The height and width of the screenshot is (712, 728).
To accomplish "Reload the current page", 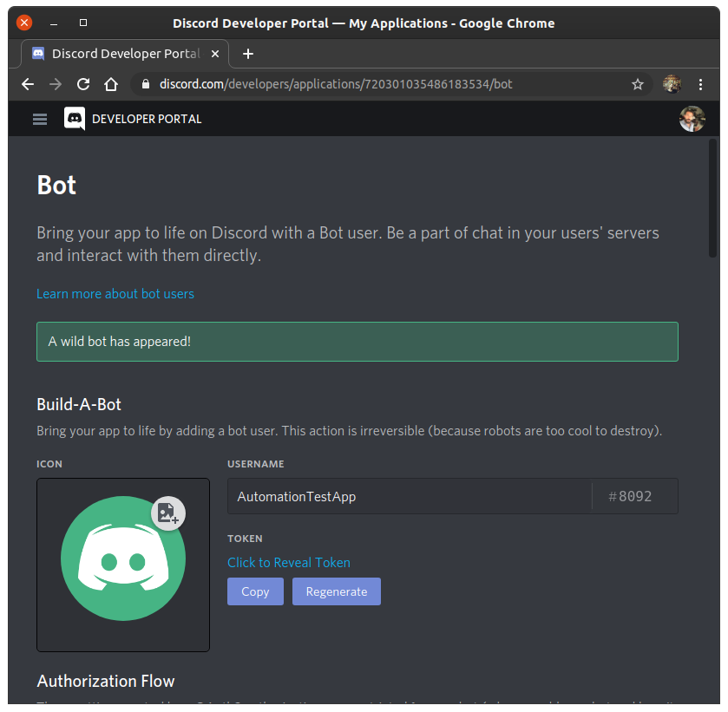I will 83,84.
